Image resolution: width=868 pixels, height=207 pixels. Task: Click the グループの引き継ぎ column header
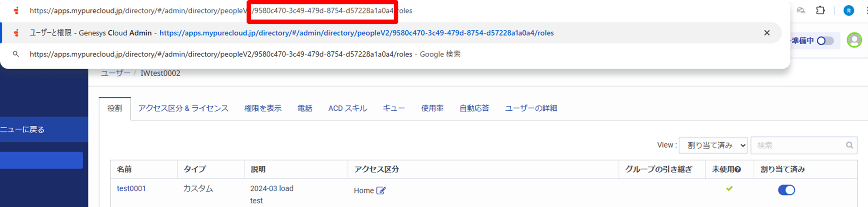point(659,169)
